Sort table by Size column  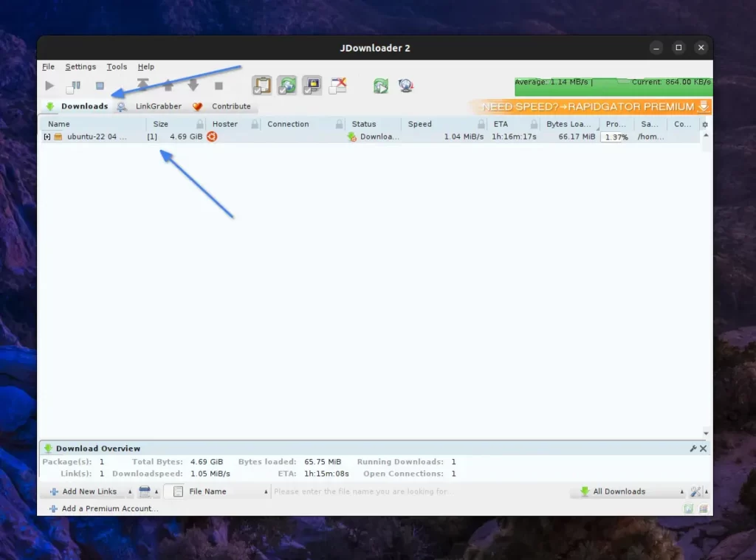[x=160, y=124]
